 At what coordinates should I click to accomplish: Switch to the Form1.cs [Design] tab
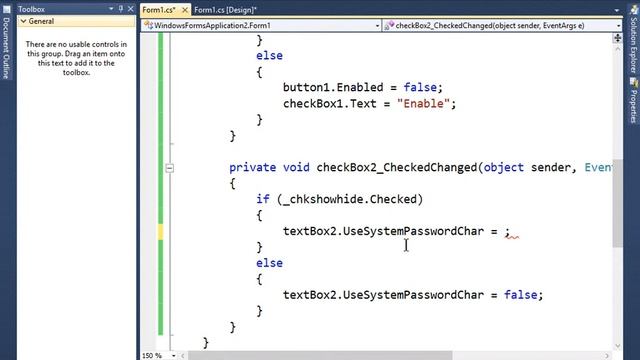(x=225, y=10)
